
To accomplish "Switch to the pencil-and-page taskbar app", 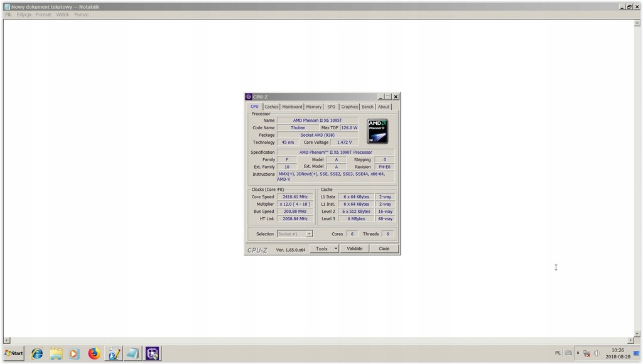I will (114, 353).
